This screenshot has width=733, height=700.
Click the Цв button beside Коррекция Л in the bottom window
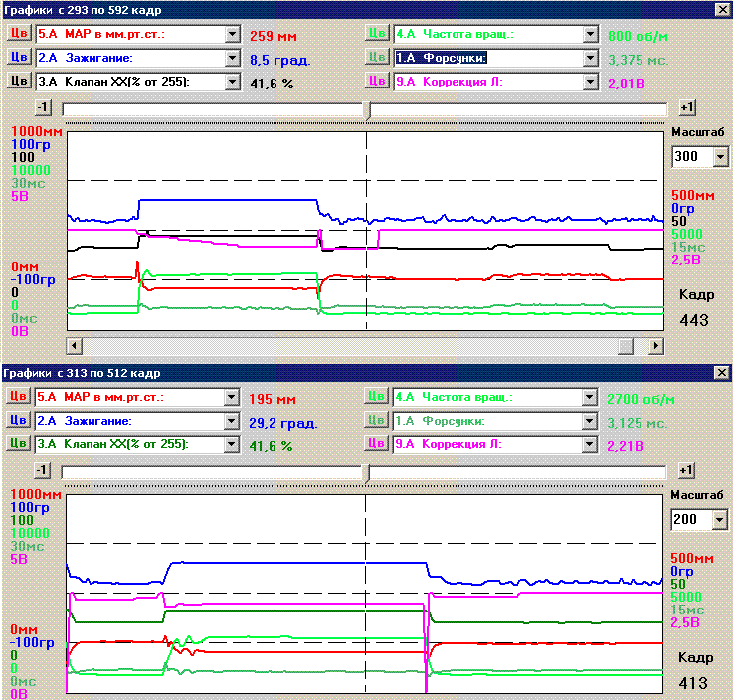(377, 444)
